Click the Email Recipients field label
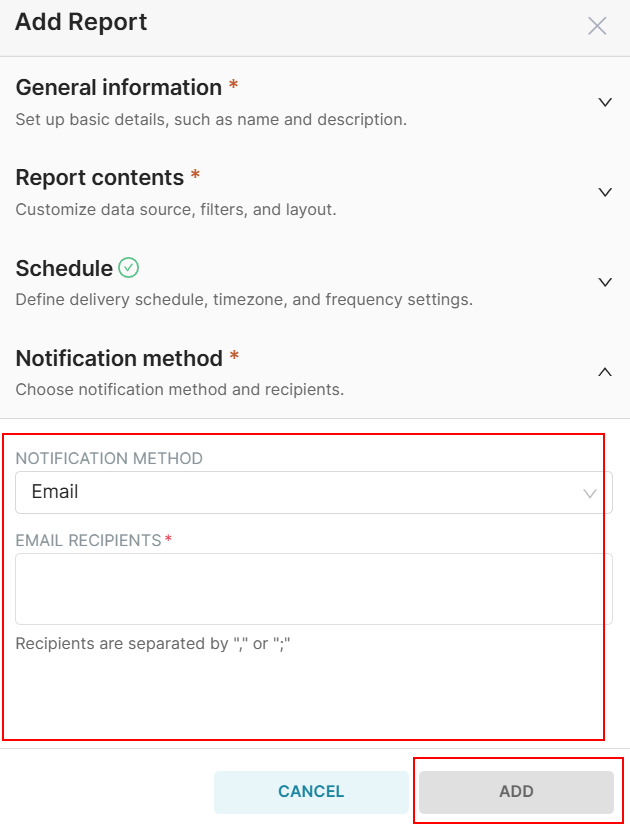 click(x=88, y=540)
